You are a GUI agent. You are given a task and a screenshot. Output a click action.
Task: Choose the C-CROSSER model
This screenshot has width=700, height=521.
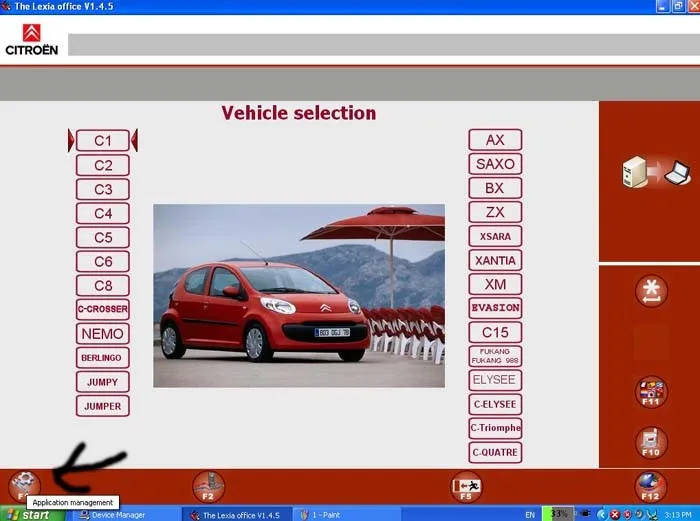tap(103, 309)
